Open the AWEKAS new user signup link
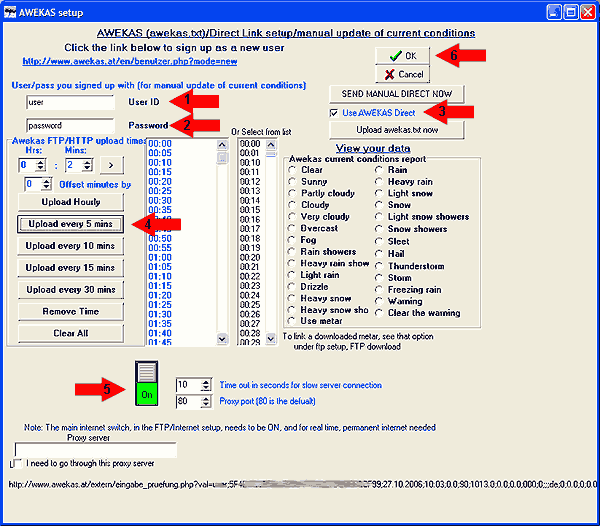This screenshot has height=526, width=600. (130, 61)
